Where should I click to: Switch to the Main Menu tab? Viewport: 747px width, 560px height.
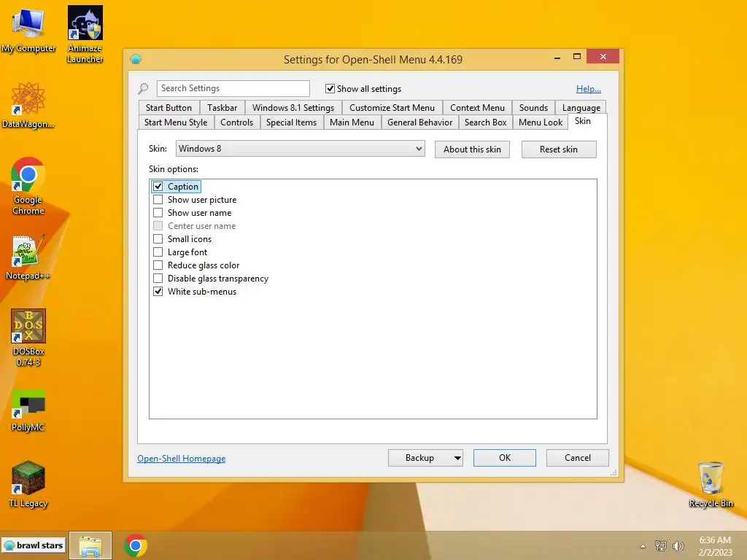(352, 122)
